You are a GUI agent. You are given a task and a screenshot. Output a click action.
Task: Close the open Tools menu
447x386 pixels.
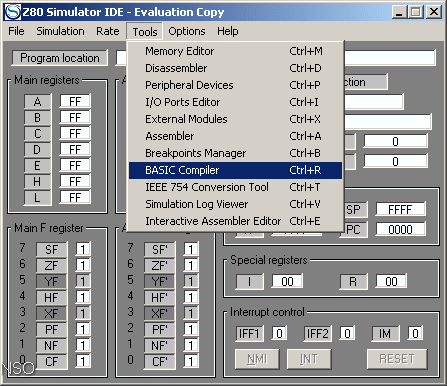(145, 32)
